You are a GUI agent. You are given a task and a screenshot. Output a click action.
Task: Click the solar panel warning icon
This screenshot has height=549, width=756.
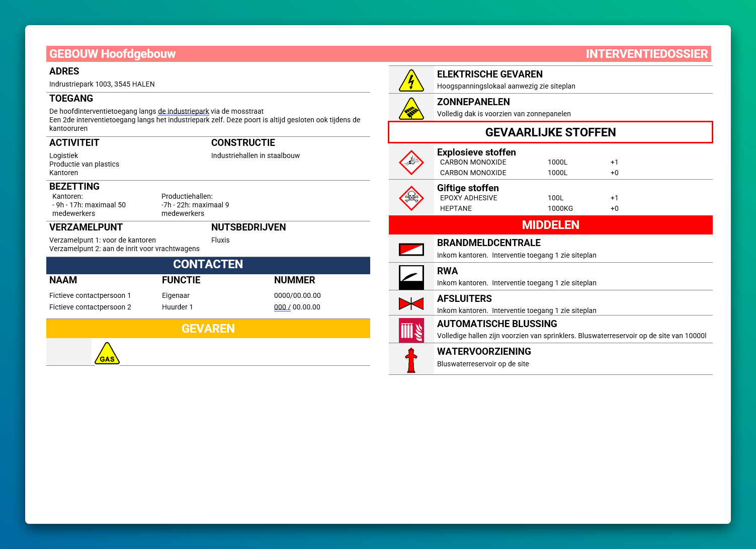click(411, 109)
